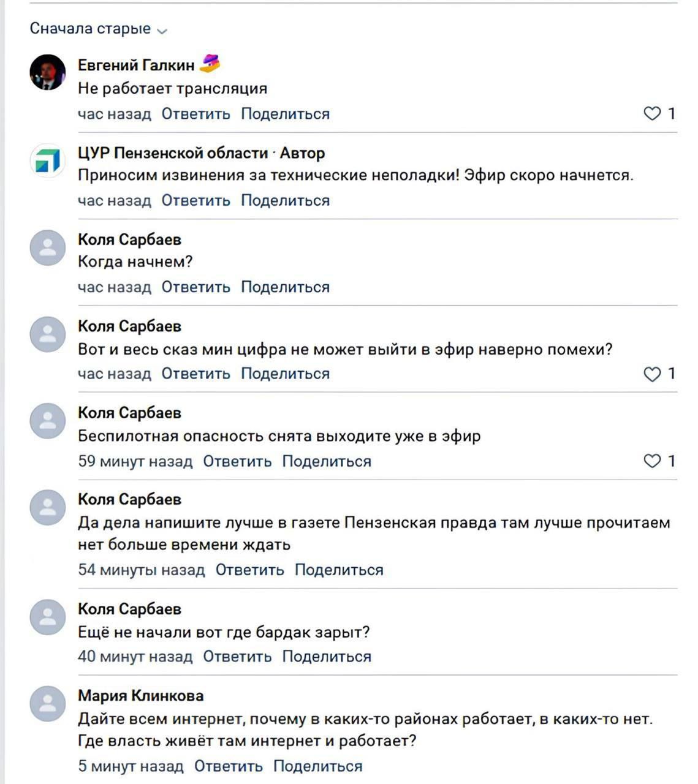This screenshot has width=698, height=784.
Task: Share the 'Когда начнем?' comment
Action: pos(285,287)
